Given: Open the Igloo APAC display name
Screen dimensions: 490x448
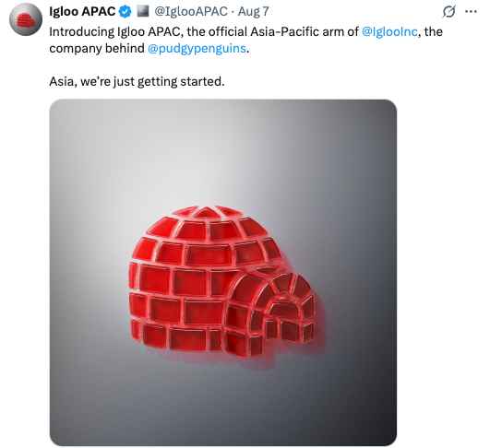Looking at the screenshot, I should pos(82,12).
